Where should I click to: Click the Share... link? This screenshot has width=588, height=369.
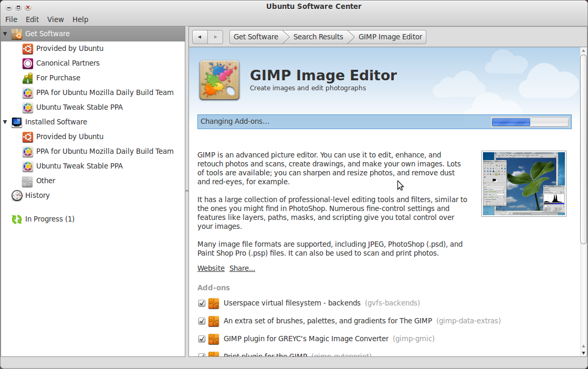[242, 269]
